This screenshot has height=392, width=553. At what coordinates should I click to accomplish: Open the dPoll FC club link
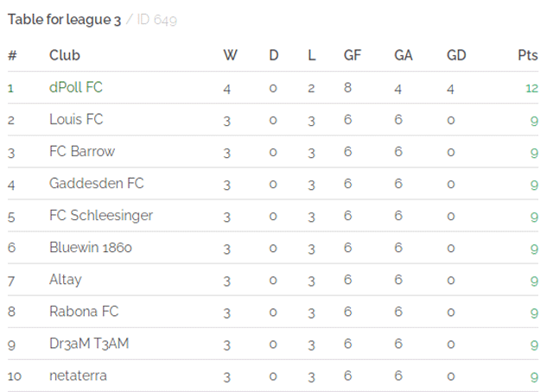pos(76,87)
